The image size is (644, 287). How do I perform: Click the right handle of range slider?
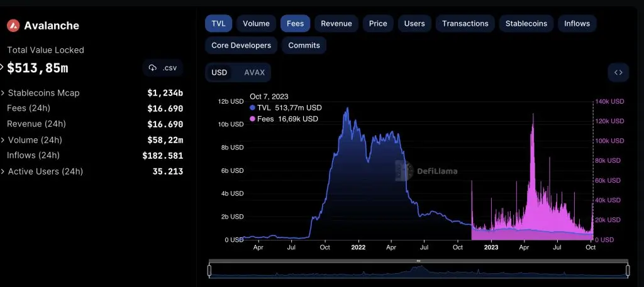pos(628,271)
